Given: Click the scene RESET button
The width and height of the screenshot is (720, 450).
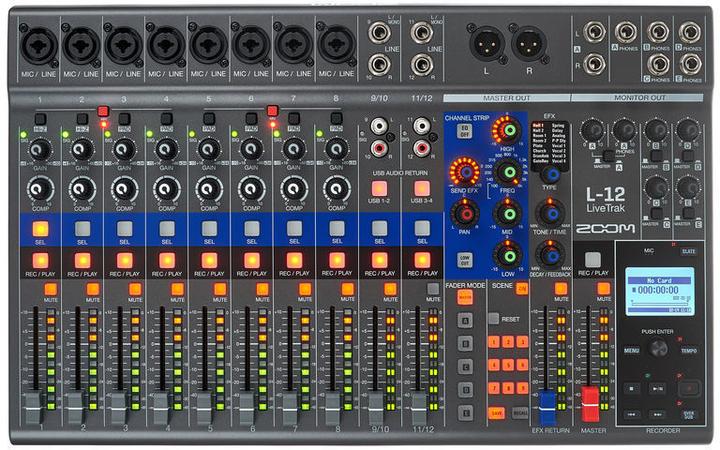Looking at the screenshot, I should pyautogui.click(x=494, y=318).
